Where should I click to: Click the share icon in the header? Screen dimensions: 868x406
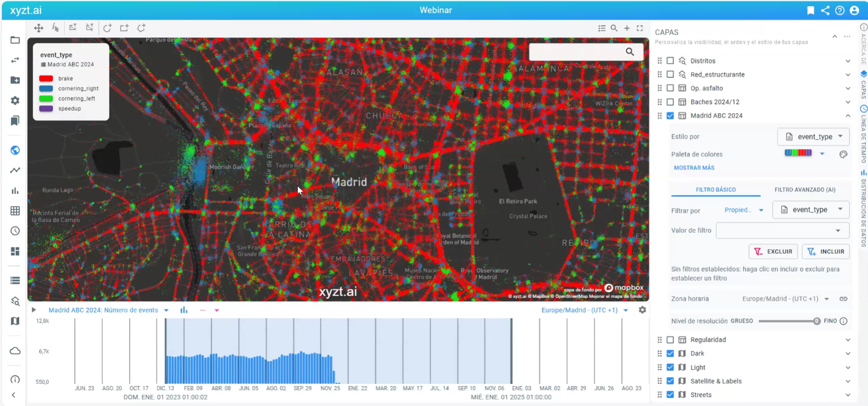tap(825, 10)
